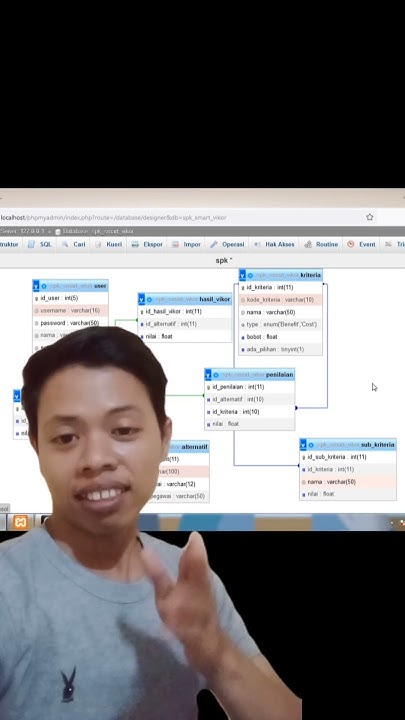
Task: Click the alternatif table title
Action: tap(195, 447)
